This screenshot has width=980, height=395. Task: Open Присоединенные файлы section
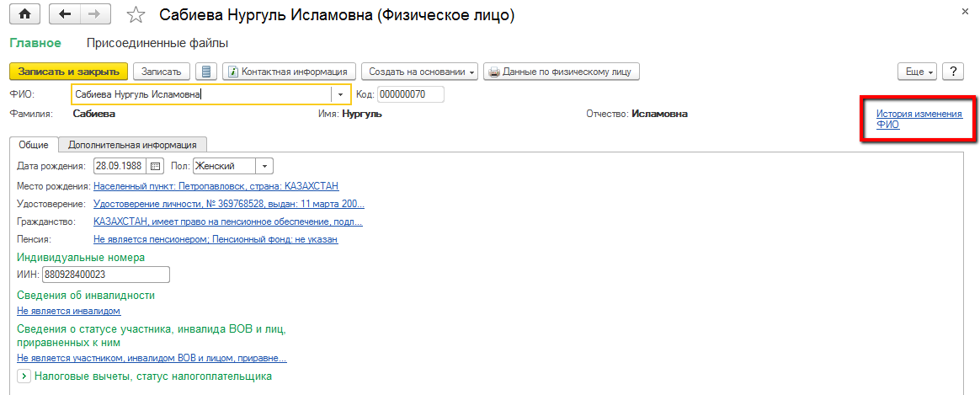[x=157, y=43]
